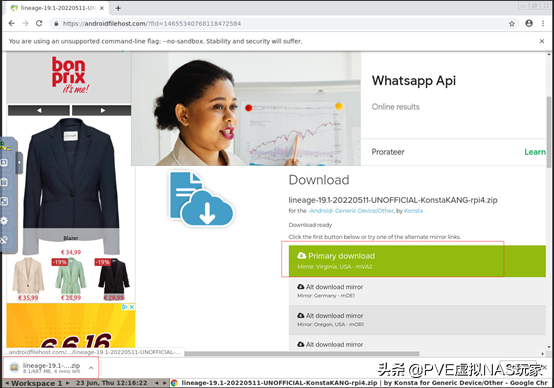Click the green blazer priced €28,99
The image size is (554, 388).
[71, 276]
